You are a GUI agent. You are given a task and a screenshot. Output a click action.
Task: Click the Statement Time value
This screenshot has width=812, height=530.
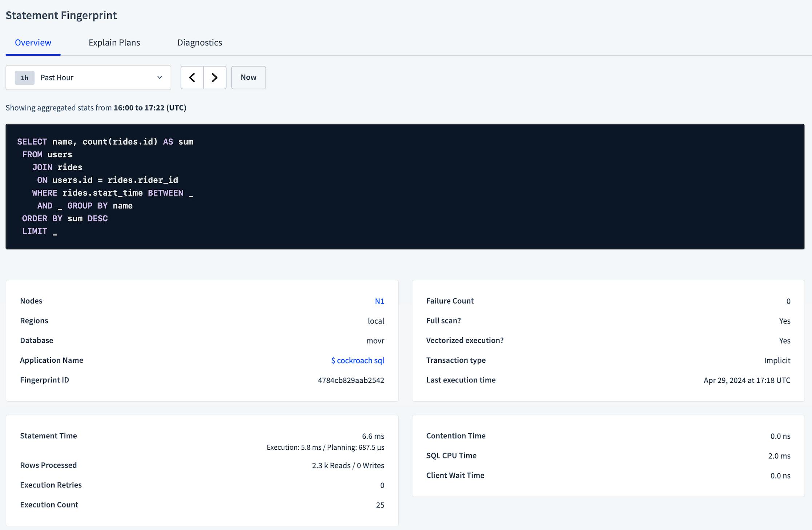[373, 436]
